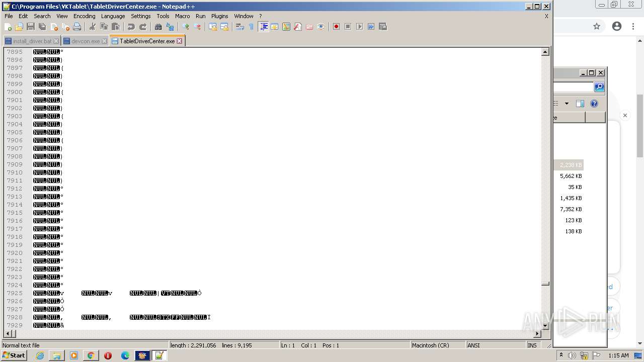The height and width of the screenshot is (362, 644).
Task: Open the Replace toolbar icon
Action: click(x=170, y=27)
